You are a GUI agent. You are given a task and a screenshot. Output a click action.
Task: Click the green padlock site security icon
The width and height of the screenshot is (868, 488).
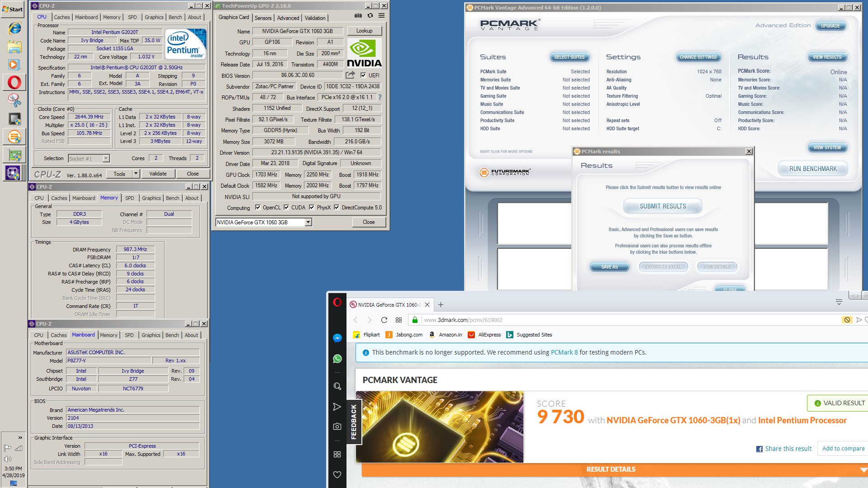[x=415, y=320]
